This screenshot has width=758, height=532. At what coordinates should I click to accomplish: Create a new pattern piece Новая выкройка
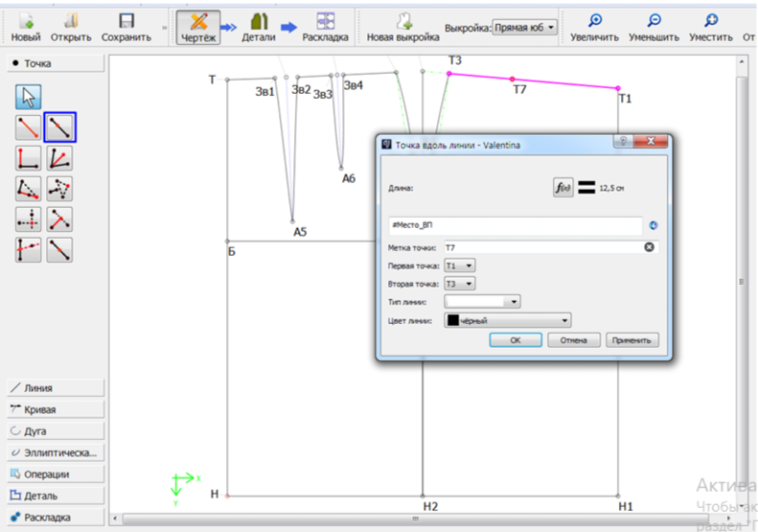click(x=403, y=28)
